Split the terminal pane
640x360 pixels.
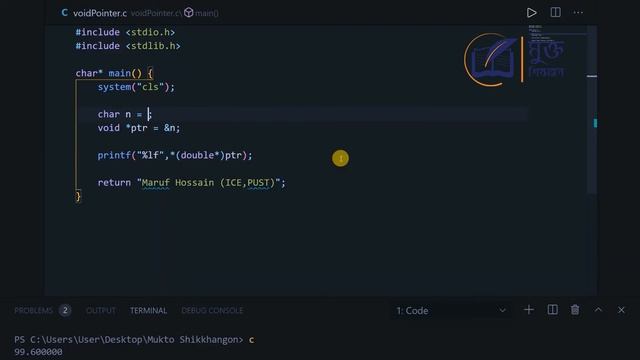point(552,310)
